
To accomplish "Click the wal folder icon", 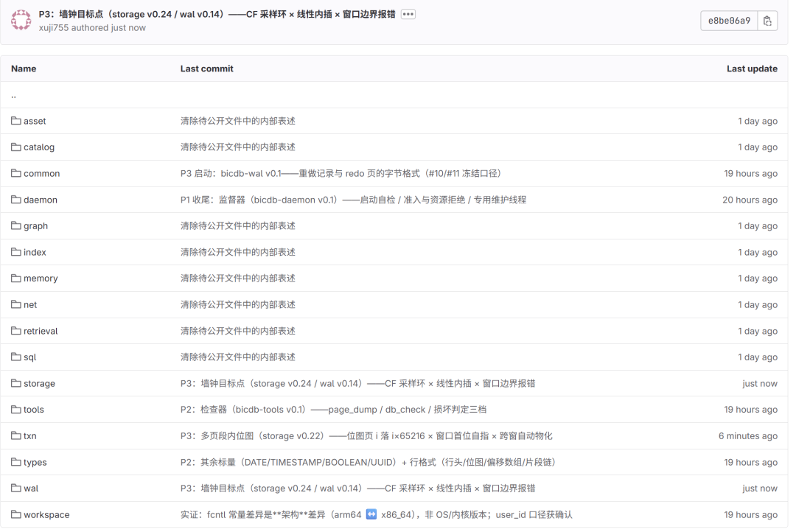I will pos(15,489).
